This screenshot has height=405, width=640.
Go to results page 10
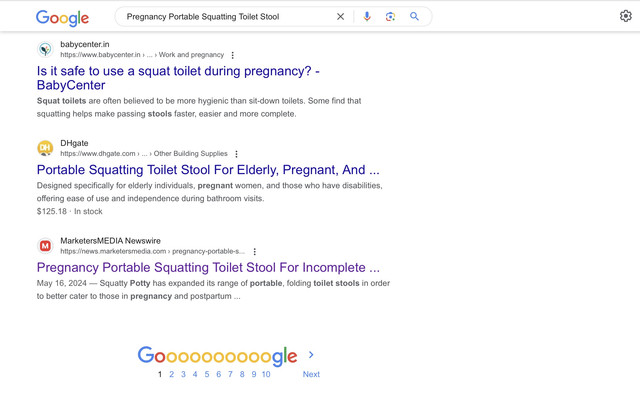tap(266, 374)
